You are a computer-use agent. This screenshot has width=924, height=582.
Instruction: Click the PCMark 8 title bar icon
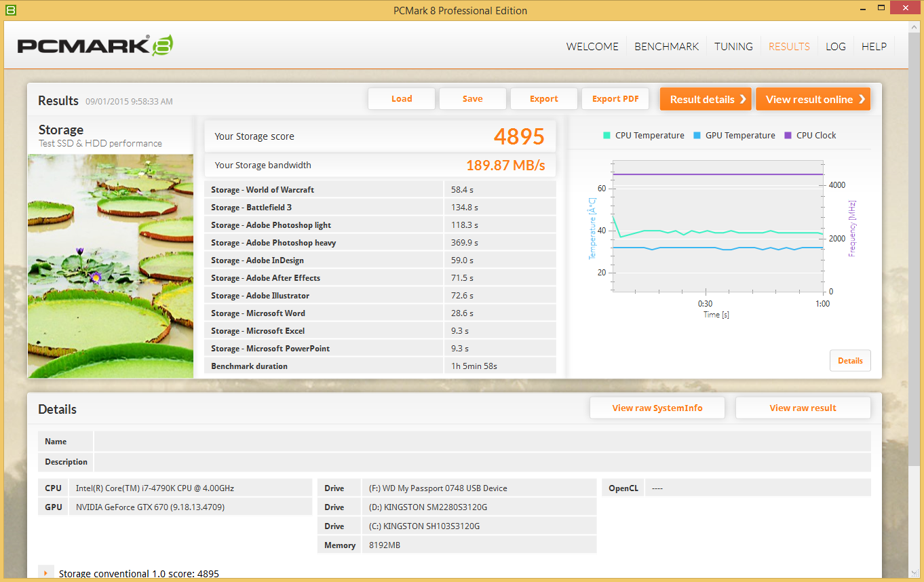[x=9, y=10]
